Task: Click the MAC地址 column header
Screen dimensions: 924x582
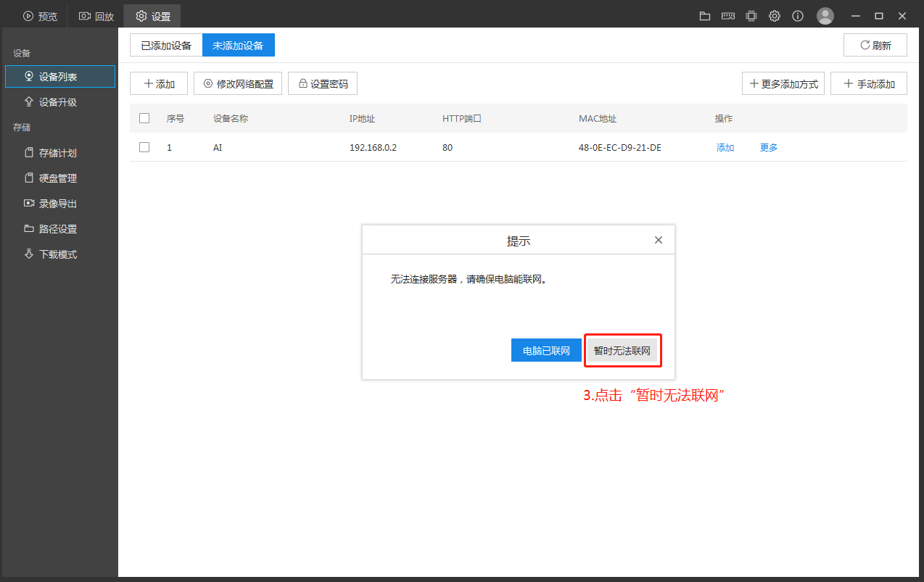Action: pyautogui.click(x=598, y=119)
